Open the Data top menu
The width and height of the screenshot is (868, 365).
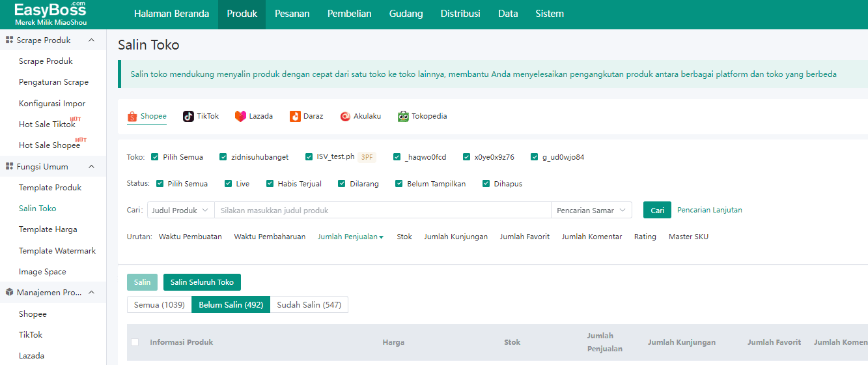tap(508, 14)
